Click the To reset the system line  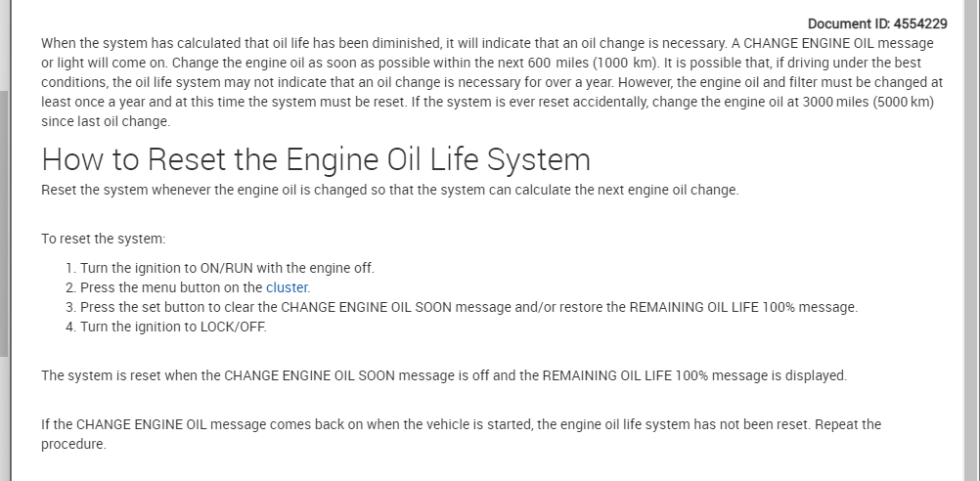coord(104,239)
